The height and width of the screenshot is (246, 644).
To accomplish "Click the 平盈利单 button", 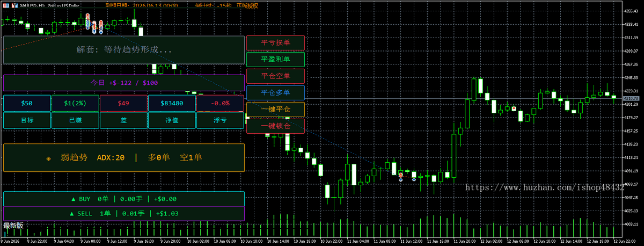I will (x=275, y=60).
